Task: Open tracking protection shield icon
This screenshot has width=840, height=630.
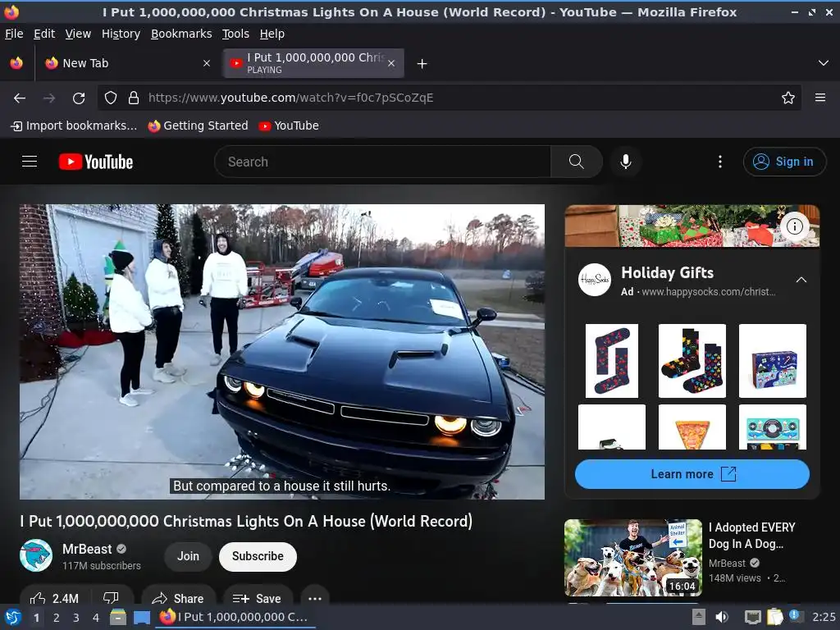Action: tap(111, 98)
